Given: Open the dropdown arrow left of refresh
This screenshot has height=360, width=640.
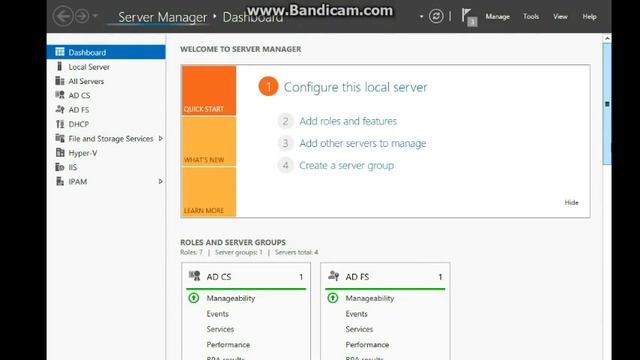Looking at the screenshot, I should (421, 17).
